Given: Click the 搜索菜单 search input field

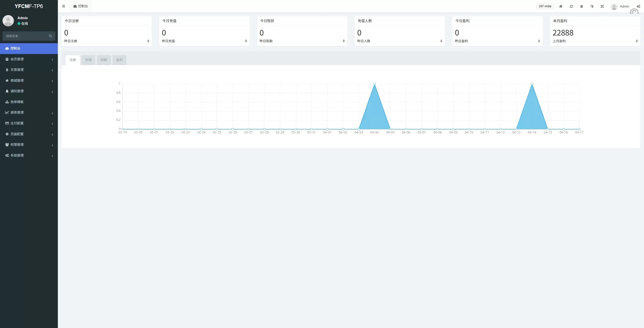Looking at the screenshot, I should click(x=25, y=36).
